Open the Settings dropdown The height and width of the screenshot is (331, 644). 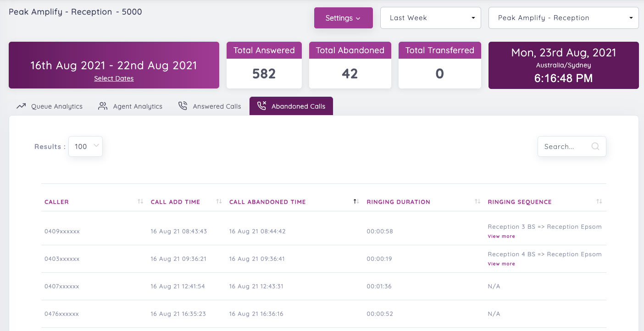coord(343,18)
